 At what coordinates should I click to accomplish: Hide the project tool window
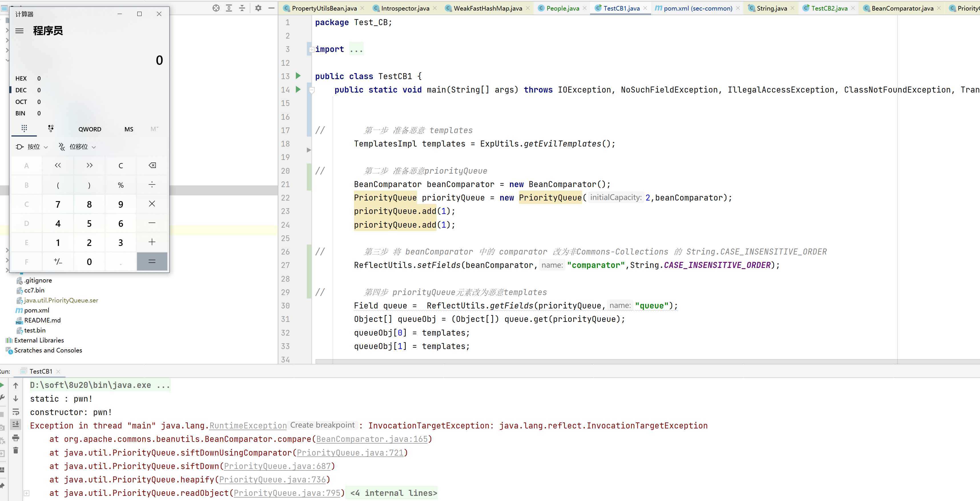pyautogui.click(x=271, y=8)
